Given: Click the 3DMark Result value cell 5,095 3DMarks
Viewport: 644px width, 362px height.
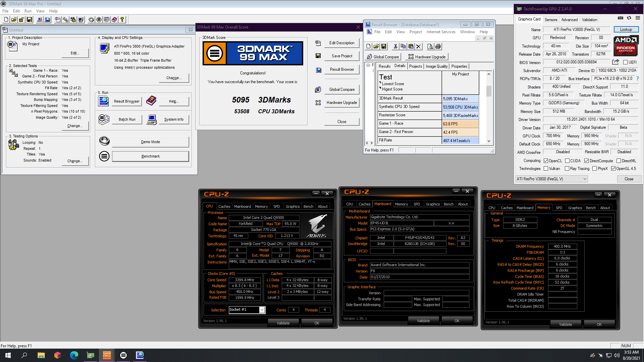Looking at the screenshot, I should pos(460,99).
